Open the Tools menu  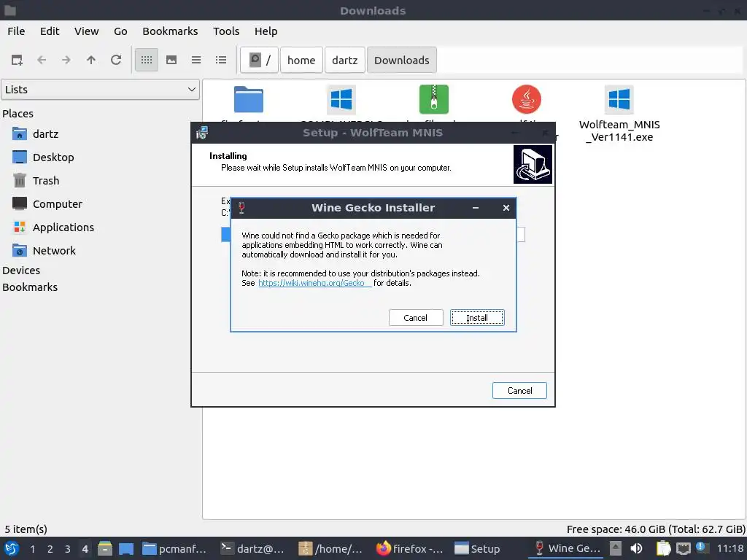tap(226, 31)
